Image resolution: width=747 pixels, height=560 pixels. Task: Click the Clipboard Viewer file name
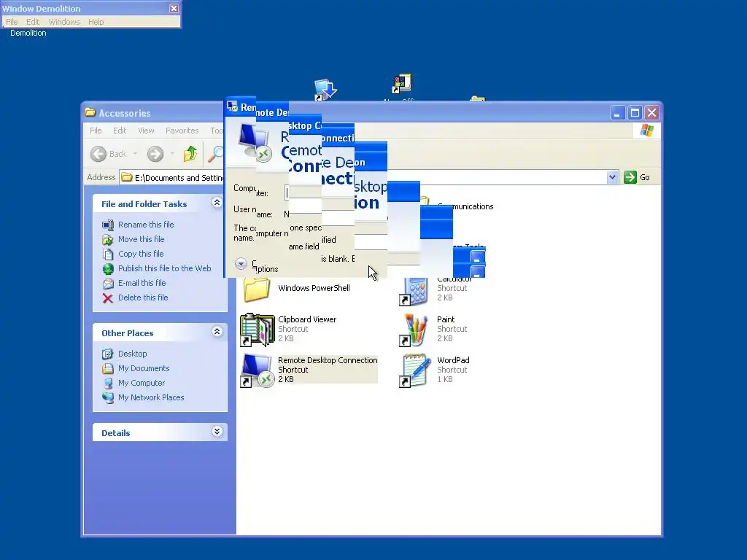pos(307,319)
